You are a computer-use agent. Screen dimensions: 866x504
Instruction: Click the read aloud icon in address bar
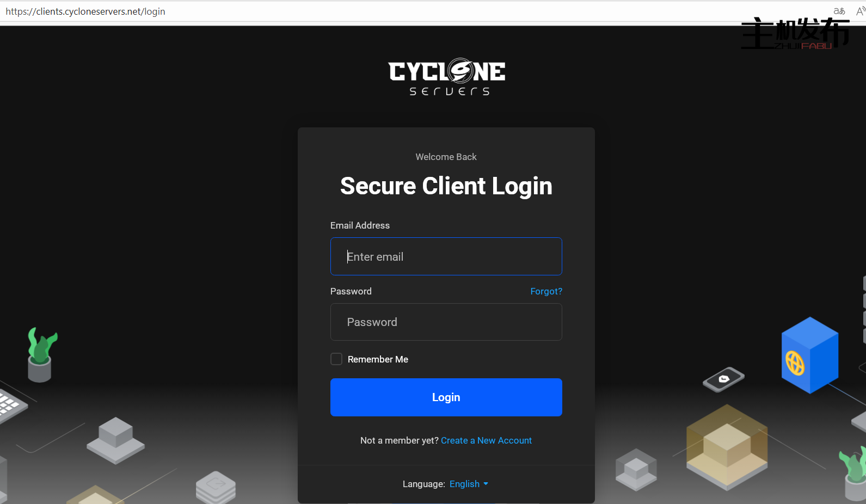(x=861, y=11)
